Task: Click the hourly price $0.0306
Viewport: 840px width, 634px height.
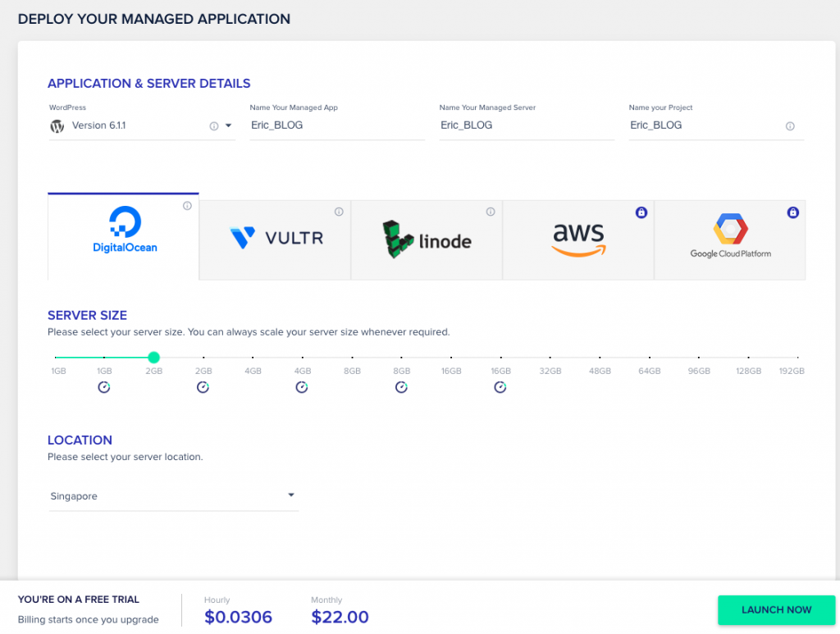Action: coord(238,617)
